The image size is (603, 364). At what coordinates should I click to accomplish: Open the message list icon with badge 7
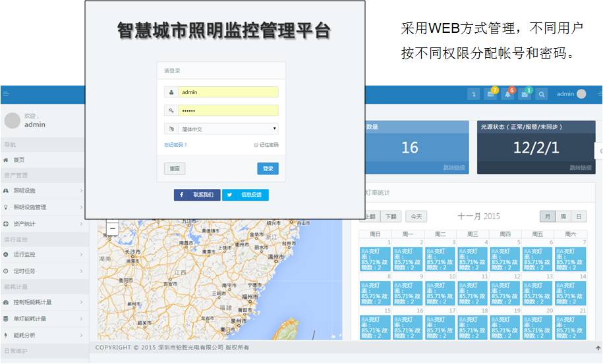coord(490,95)
